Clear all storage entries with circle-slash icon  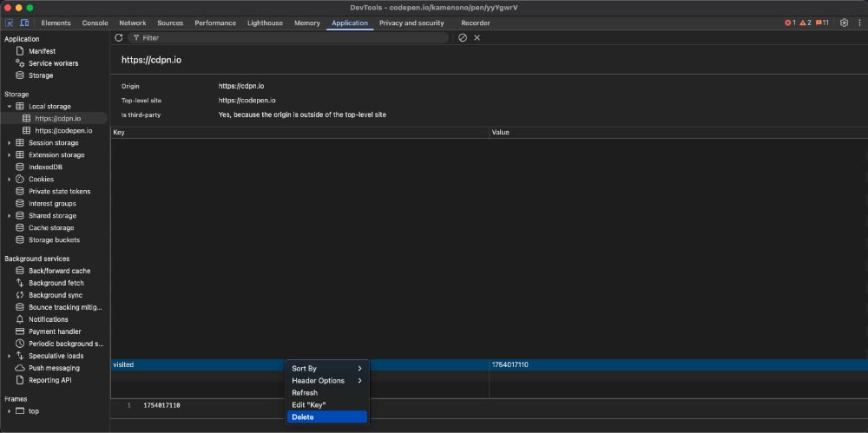pyautogui.click(x=463, y=37)
